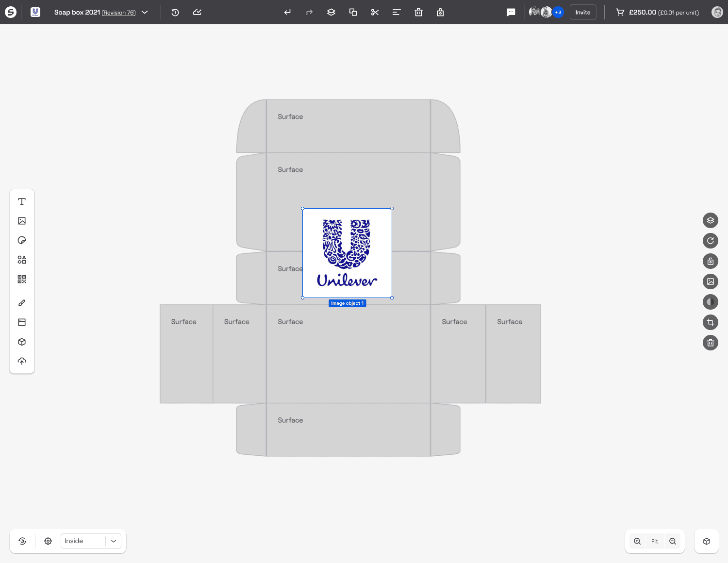The height and width of the screenshot is (563, 728).
Task: Click the Unilever brand logo in header
Action: click(x=35, y=12)
